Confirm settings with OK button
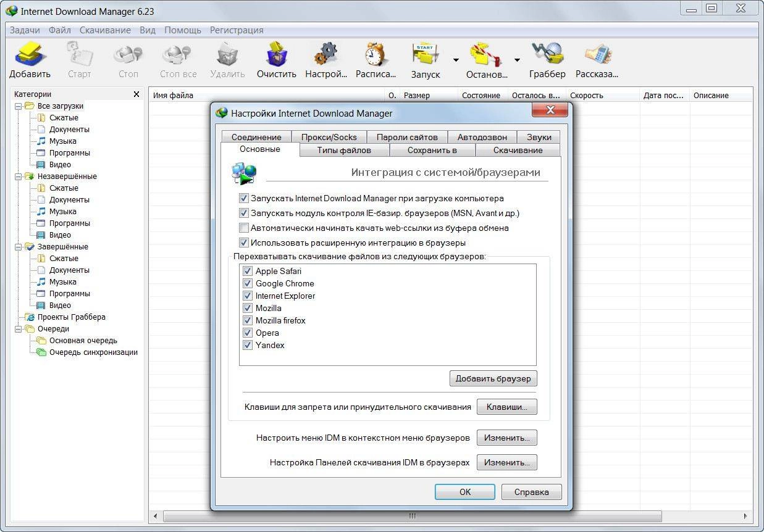Screen dimensions: 764x532 pyautogui.click(x=465, y=492)
